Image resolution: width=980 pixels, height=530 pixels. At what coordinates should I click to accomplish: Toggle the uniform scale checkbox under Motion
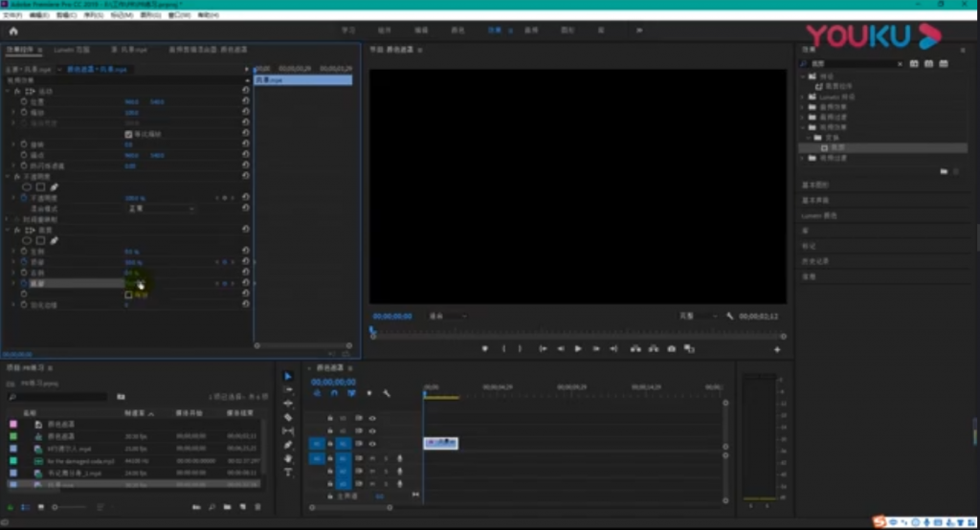click(x=129, y=134)
